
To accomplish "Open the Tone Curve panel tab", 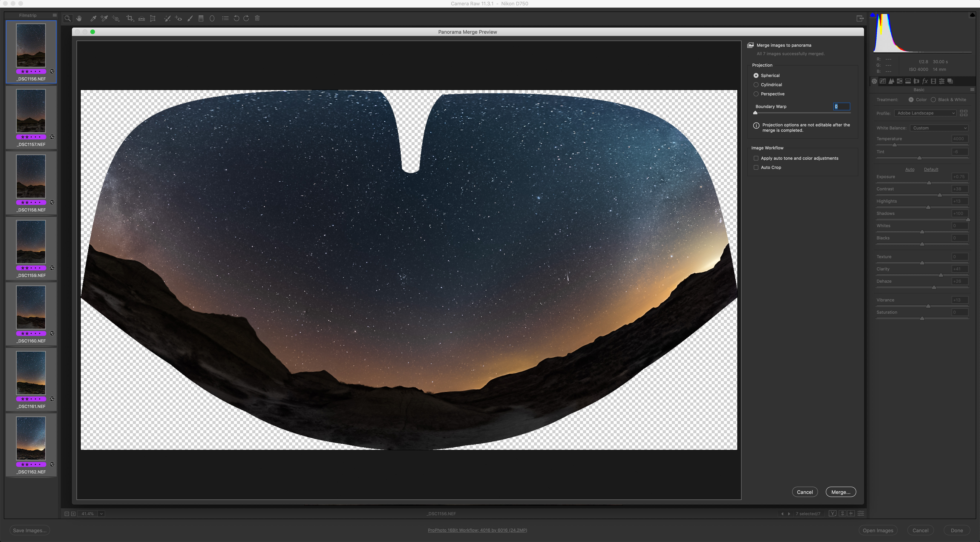I will coord(883,81).
